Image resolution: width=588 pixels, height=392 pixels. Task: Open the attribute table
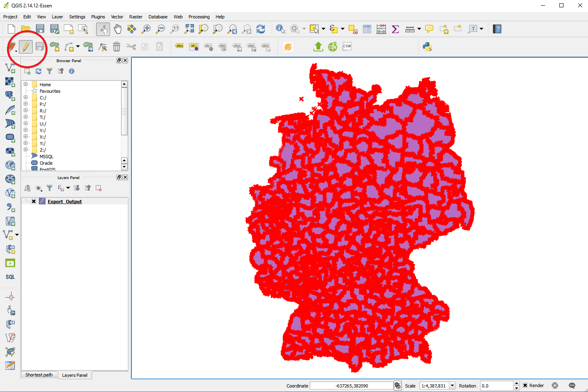click(x=367, y=29)
